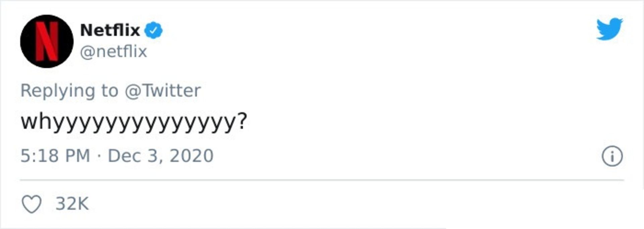
Task: Open the @netflix handle link
Action: 113,52
